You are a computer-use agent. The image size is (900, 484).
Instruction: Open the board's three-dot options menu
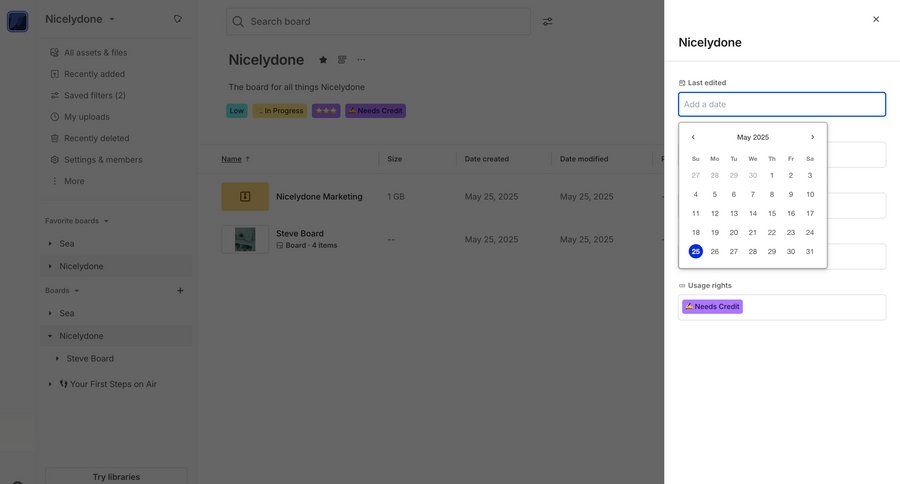pyautogui.click(x=361, y=60)
